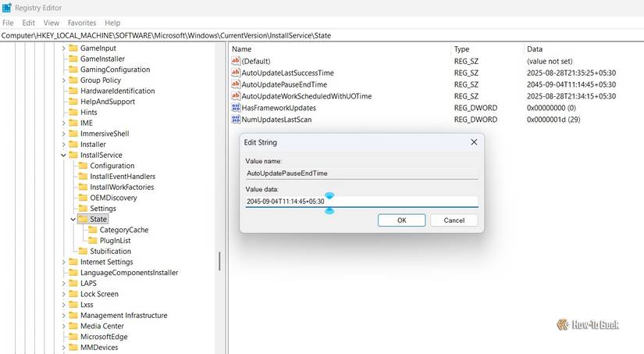The width and height of the screenshot is (644, 354).
Task: Select the MMDevices tree item
Action: [x=99, y=348]
